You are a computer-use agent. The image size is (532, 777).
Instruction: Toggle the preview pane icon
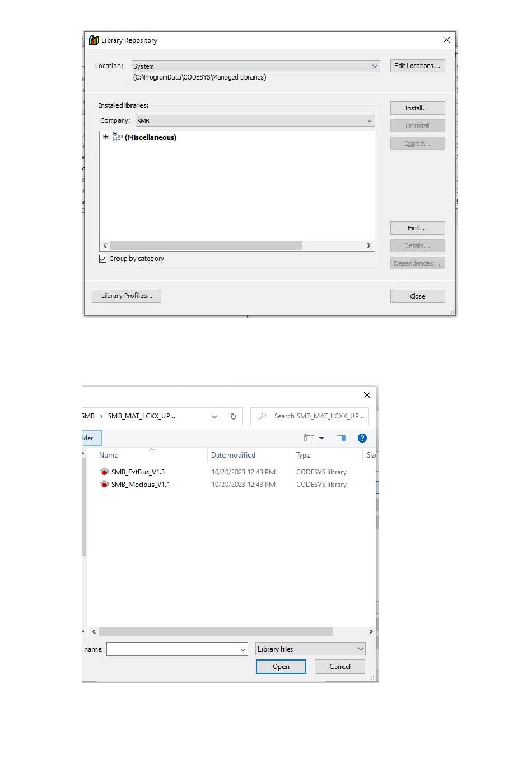[x=341, y=438]
